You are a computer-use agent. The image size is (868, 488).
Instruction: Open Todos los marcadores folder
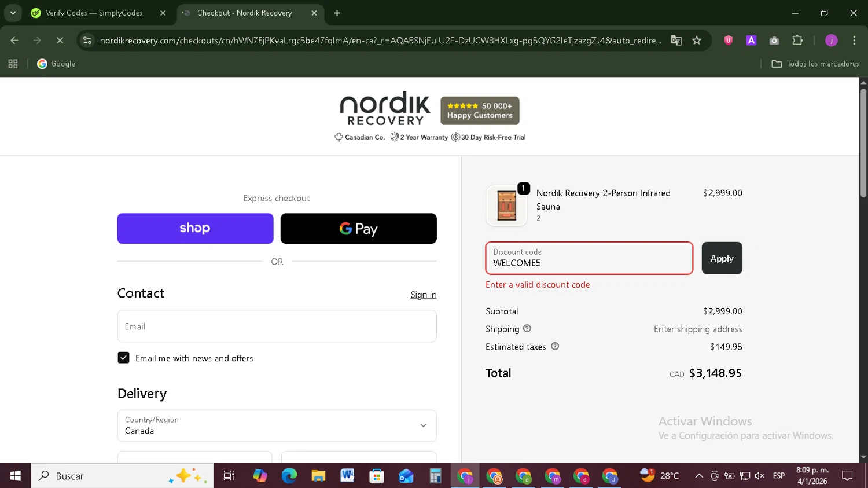coord(815,64)
